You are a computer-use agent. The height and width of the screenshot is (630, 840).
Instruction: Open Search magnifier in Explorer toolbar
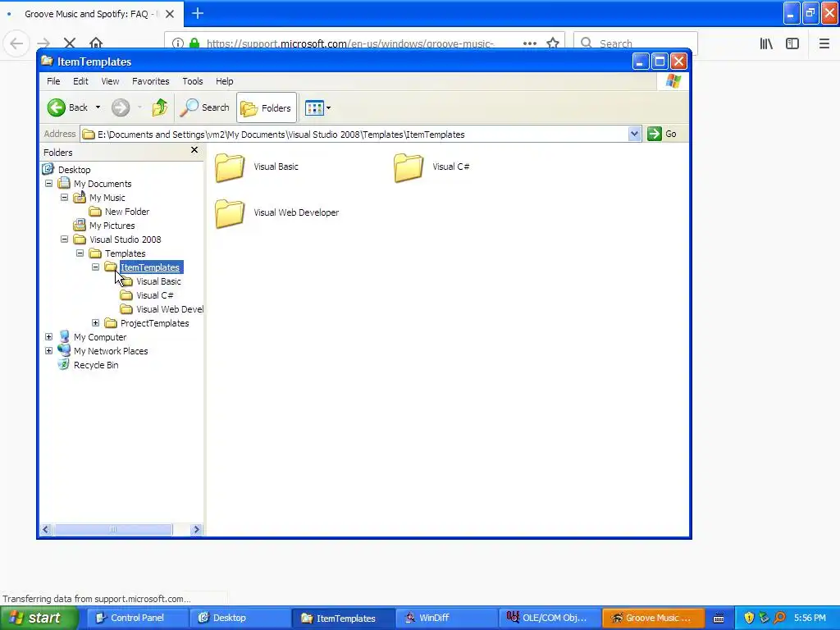(204, 107)
